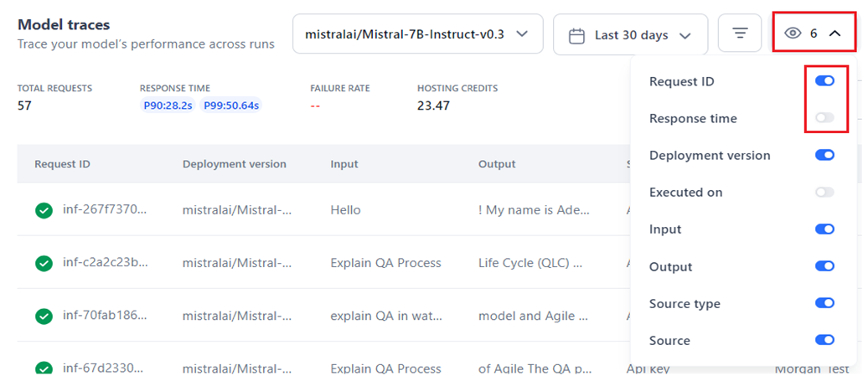Click the Request ID column header
The width and height of the screenshot is (868, 381).
(62, 164)
